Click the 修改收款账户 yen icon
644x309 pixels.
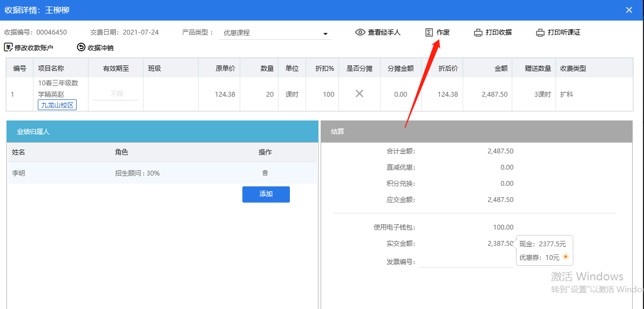point(8,47)
